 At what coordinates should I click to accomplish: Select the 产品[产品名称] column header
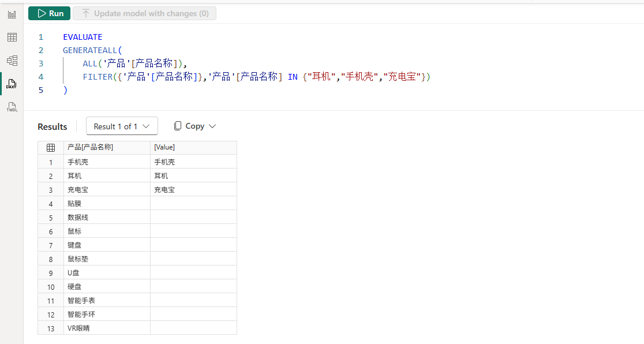107,148
